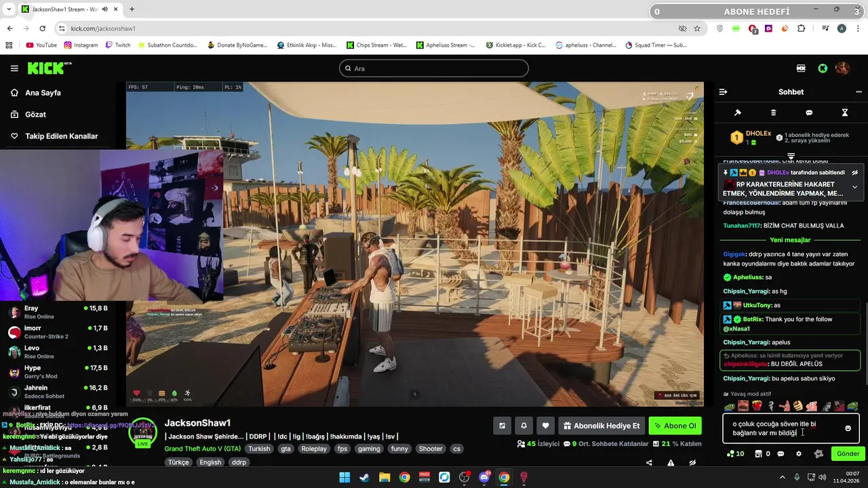Click in the Ara search field
This screenshot has width=868, height=488.
(x=434, y=68)
